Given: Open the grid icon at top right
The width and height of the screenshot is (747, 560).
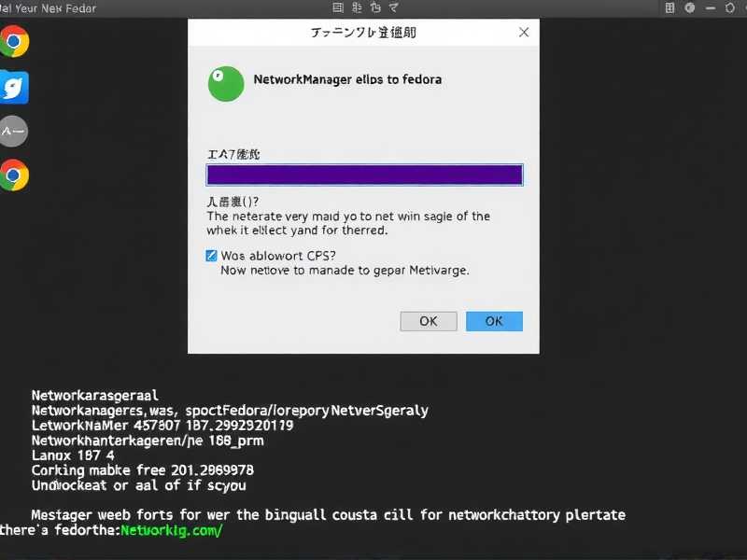Looking at the screenshot, I should (x=670, y=7).
